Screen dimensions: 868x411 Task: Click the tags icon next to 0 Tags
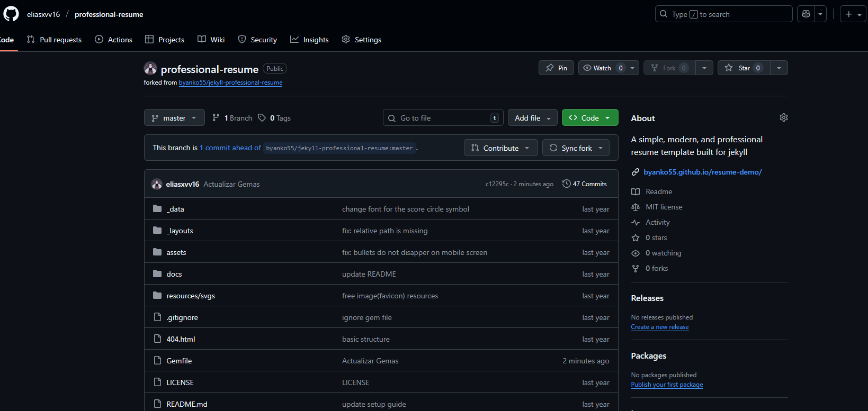click(x=262, y=118)
